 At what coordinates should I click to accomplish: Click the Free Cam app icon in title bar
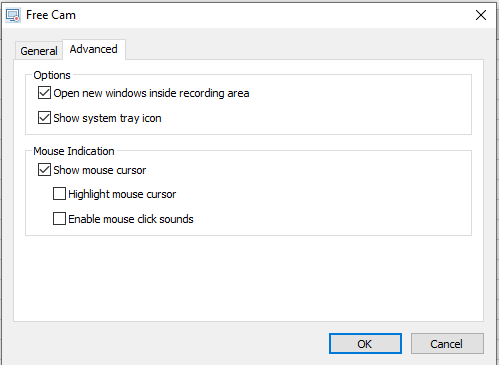coord(13,15)
